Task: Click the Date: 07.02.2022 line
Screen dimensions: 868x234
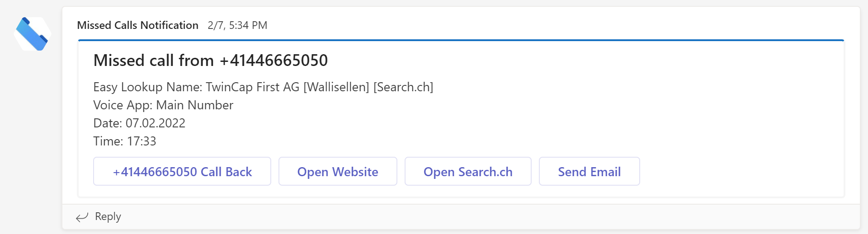Action: click(139, 123)
